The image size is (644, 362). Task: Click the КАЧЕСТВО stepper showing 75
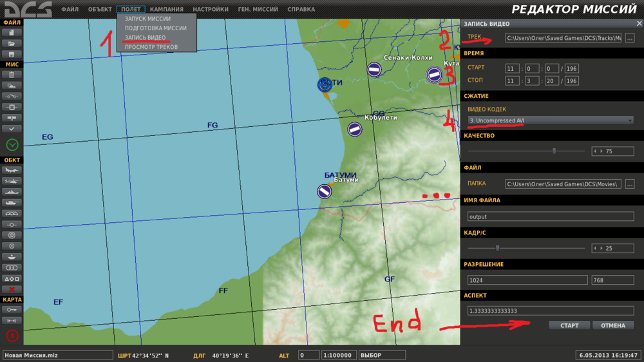point(613,151)
